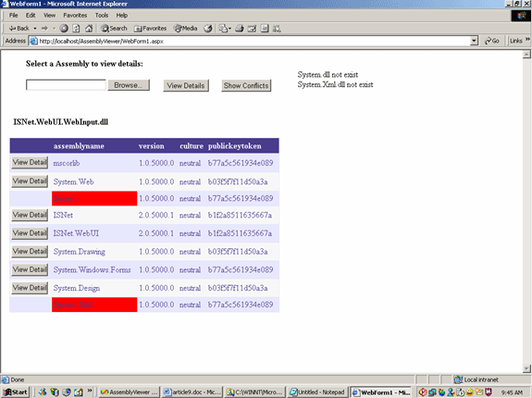This screenshot has width=532, height=398.
Task: Click the publickeytoken column header
Action: tap(234, 146)
